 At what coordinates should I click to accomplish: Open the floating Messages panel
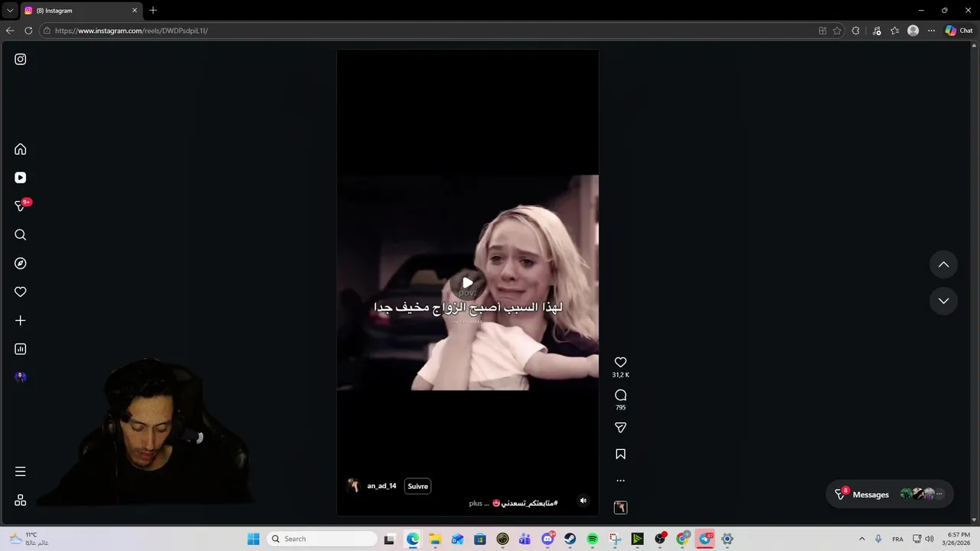pyautogui.click(x=890, y=494)
